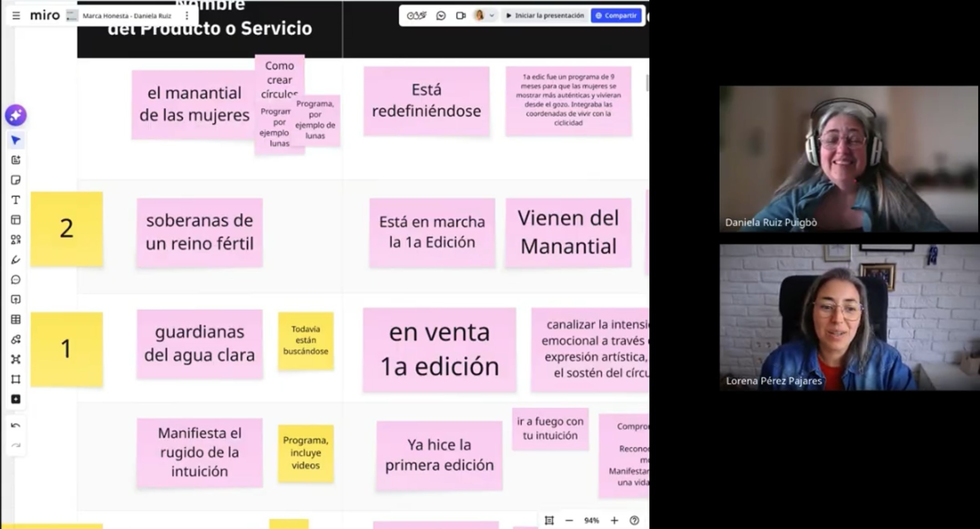Select the yellow sticky note numbered 1
This screenshot has width=980, height=529.
point(66,350)
